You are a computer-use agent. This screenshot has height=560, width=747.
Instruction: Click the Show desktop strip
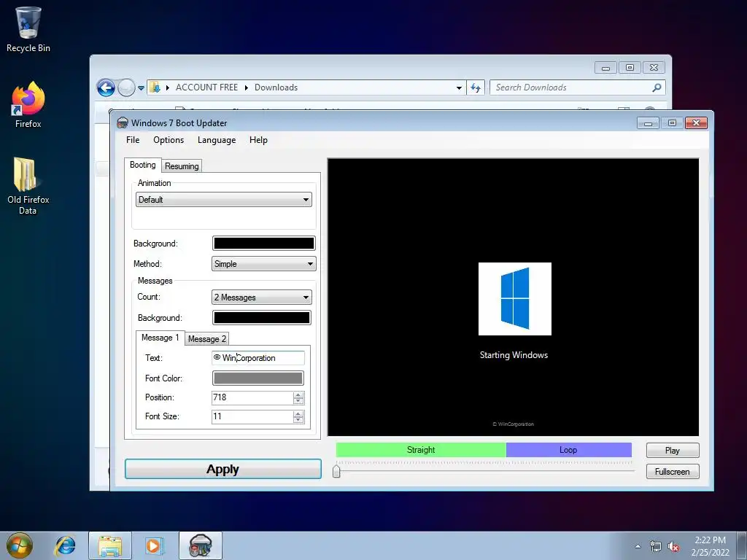[x=742, y=545]
